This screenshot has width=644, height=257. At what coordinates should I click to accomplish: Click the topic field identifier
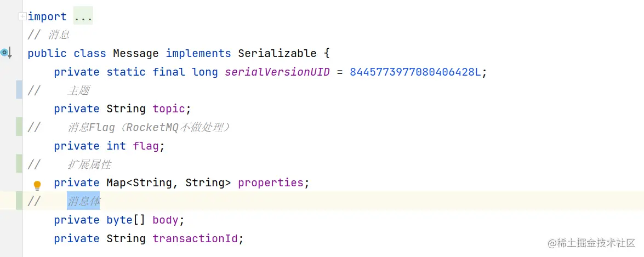coord(169,109)
